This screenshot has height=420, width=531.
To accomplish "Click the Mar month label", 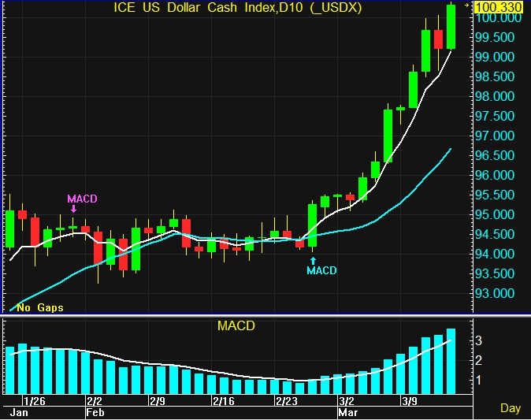I will 348,413.
